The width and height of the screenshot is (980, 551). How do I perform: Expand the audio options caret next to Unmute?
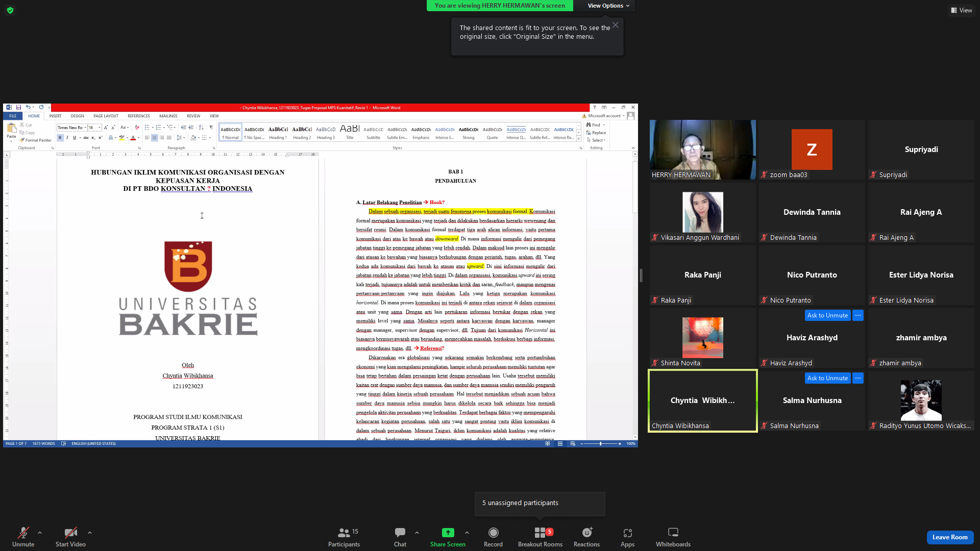[x=40, y=533]
